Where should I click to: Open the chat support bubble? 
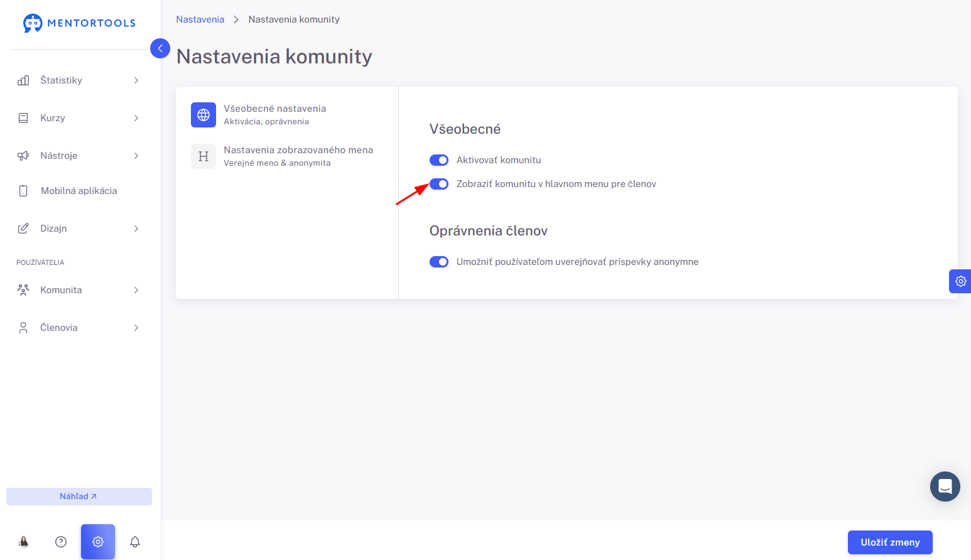(x=945, y=487)
